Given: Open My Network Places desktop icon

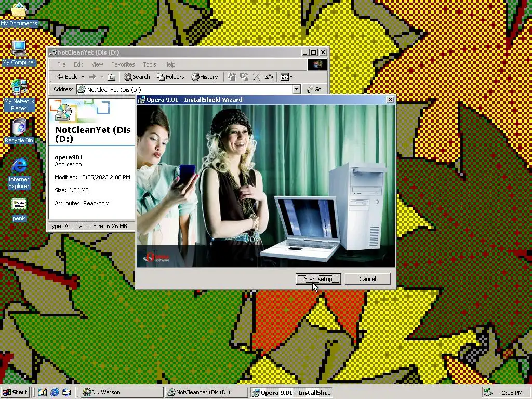Looking at the screenshot, I should 19,96.
